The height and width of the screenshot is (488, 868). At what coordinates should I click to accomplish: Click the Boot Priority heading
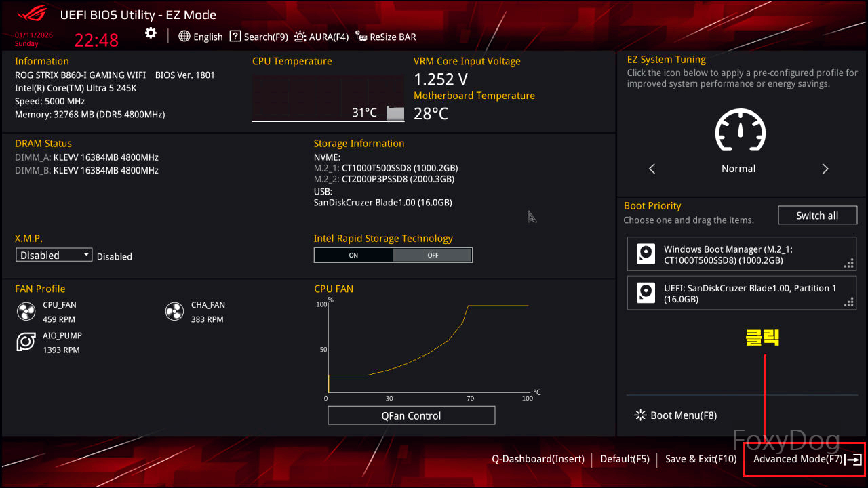[x=652, y=205]
